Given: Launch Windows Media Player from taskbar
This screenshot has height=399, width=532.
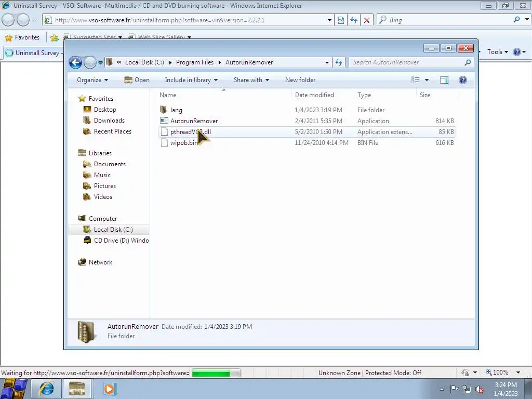Looking at the screenshot, I should [109, 389].
